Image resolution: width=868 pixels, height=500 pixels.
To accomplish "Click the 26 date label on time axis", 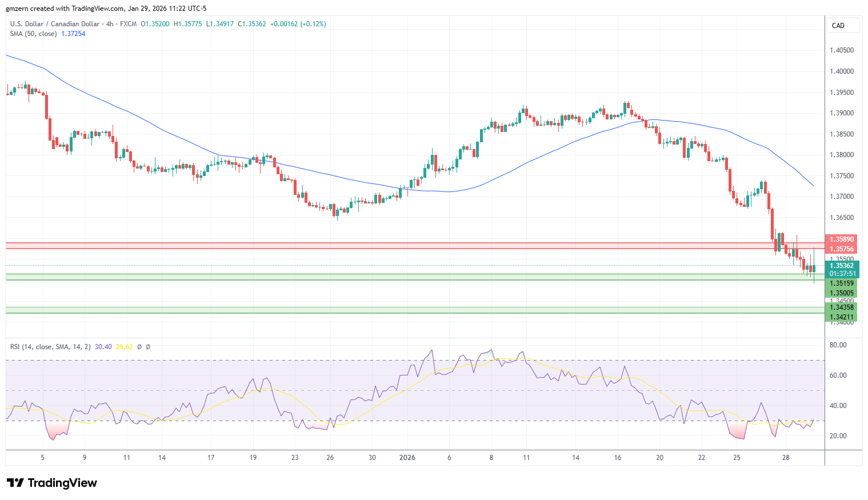I will (330, 458).
